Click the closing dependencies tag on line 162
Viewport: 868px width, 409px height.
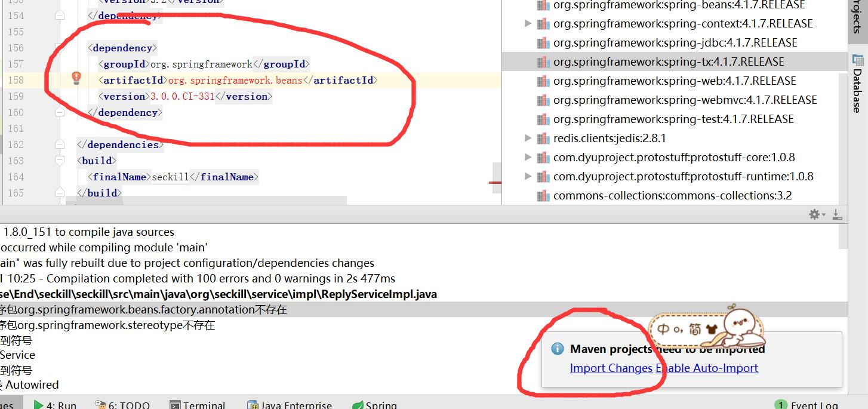(119, 144)
